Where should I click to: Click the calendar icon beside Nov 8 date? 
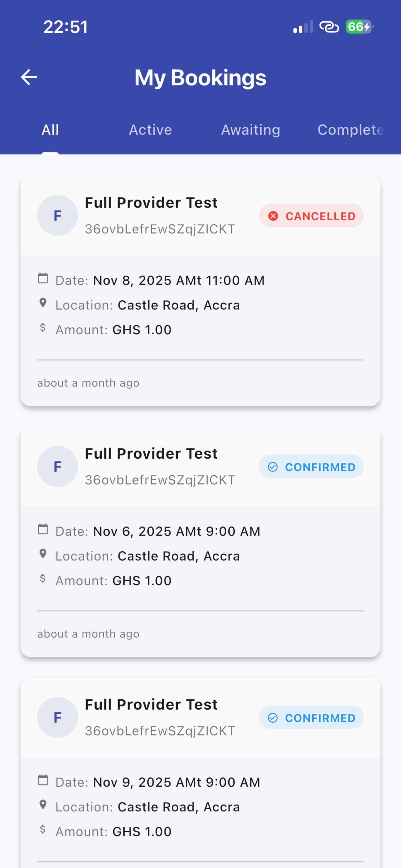click(x=43, y=278)
